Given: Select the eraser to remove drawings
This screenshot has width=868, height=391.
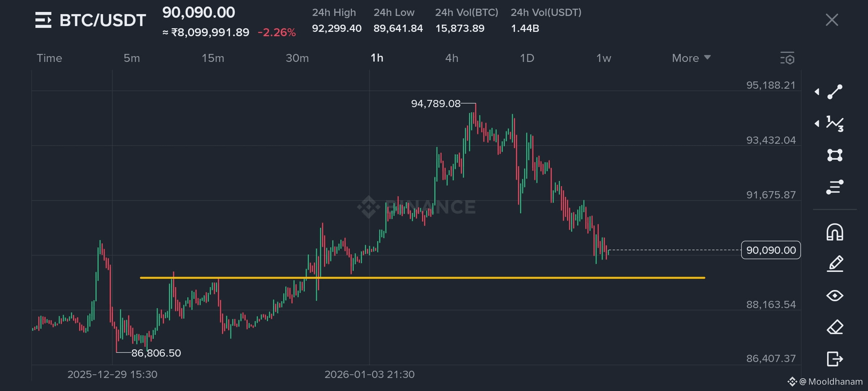Looking at the screenshot, I should (835, 327).
